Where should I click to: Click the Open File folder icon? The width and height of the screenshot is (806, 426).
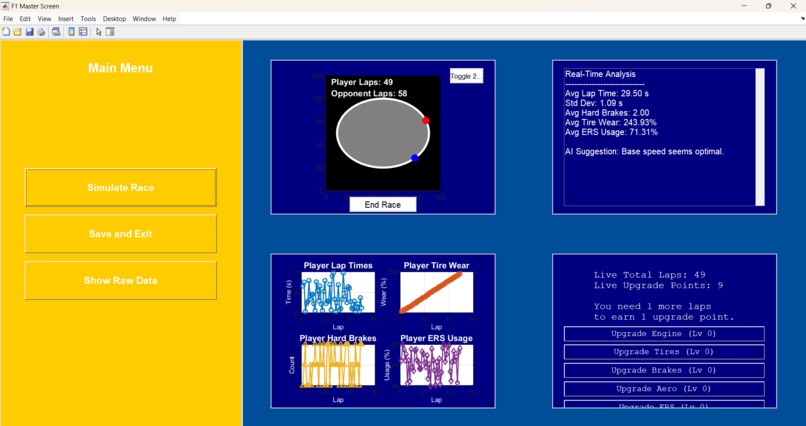(x=17, y=31)
